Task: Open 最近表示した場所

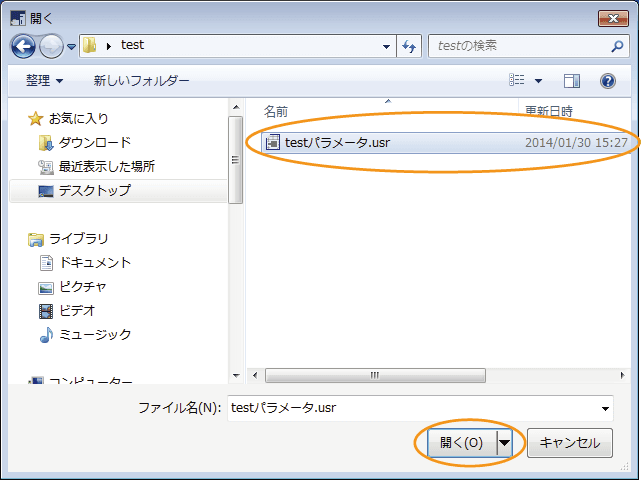Action: click(106, 166)
